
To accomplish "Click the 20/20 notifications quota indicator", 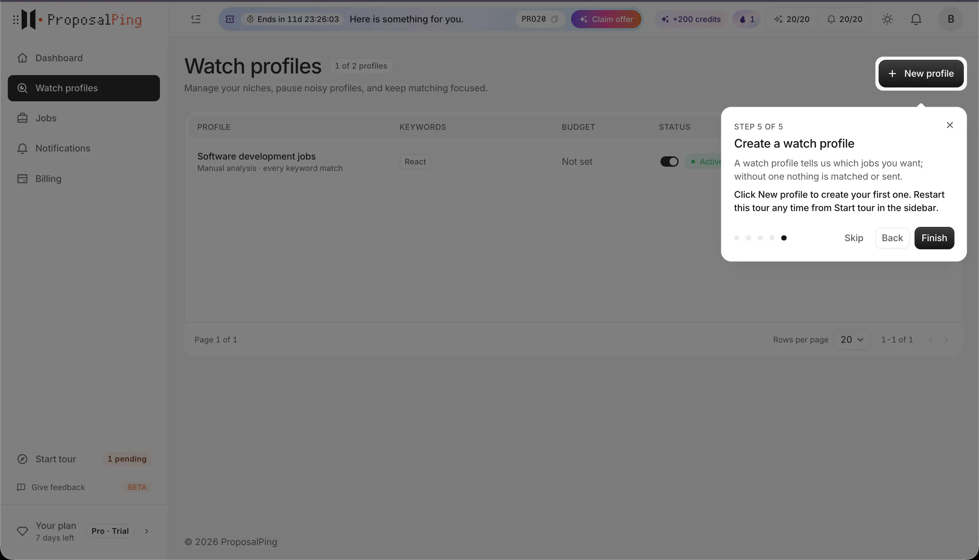I will click(x=844, y=19).
